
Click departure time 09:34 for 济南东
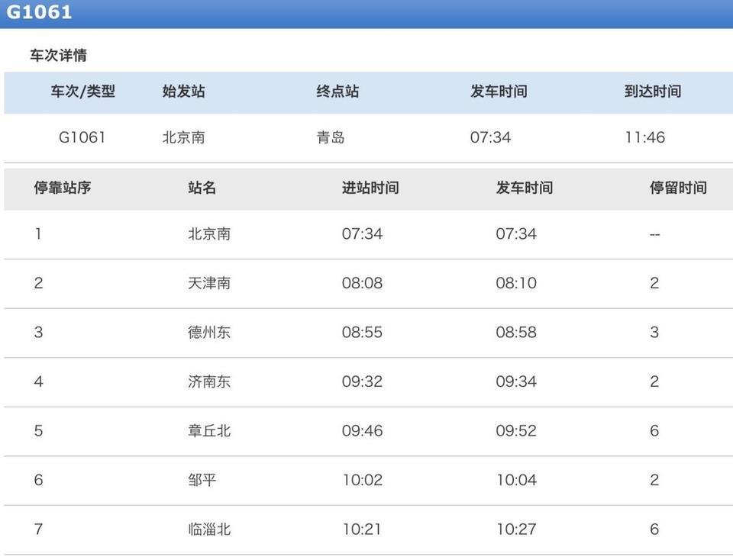(x=516, y=381)
